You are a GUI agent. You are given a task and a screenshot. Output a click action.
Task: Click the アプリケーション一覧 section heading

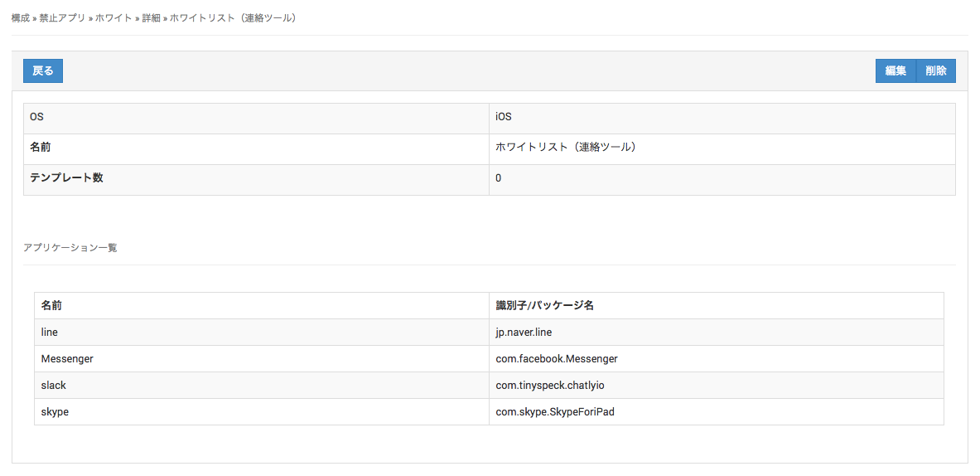(70, 248)
